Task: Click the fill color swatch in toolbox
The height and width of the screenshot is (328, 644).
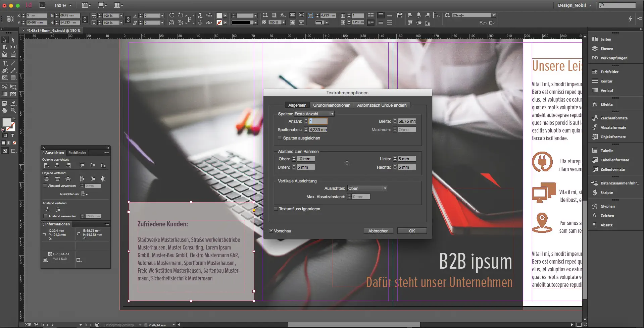Action: (6, 122)
